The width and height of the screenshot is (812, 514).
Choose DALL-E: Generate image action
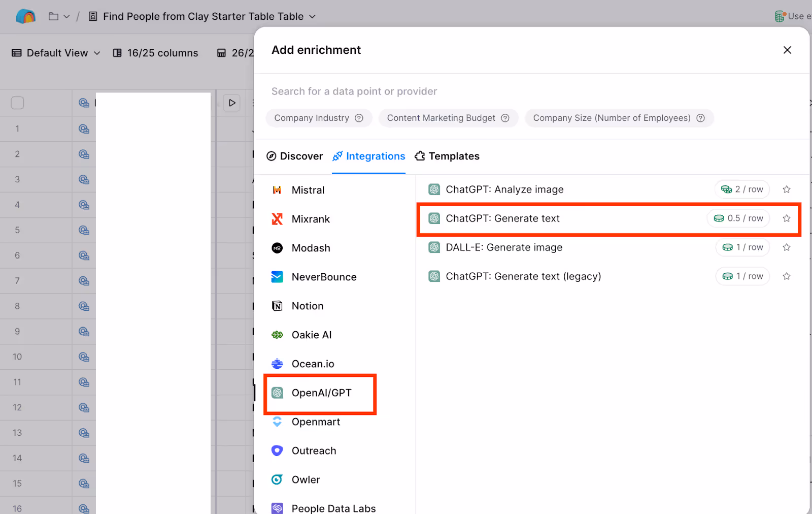tap(609, 247)
